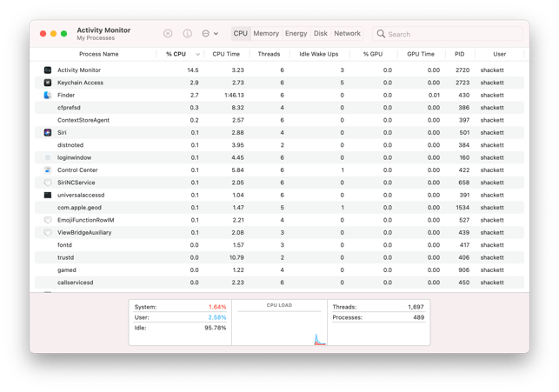
Task: Open the process info inspector icon
Action: pos(187,34)
